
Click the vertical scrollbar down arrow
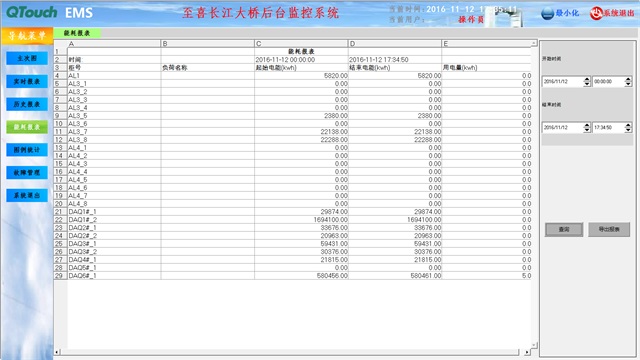pyautogui.click(x=534, y=345)
